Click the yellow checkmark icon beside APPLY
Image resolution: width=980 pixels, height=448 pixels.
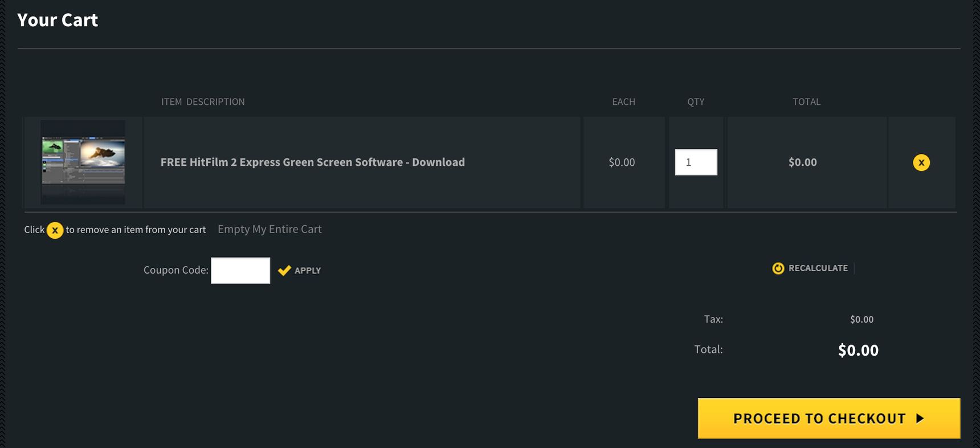coord(284,270)
